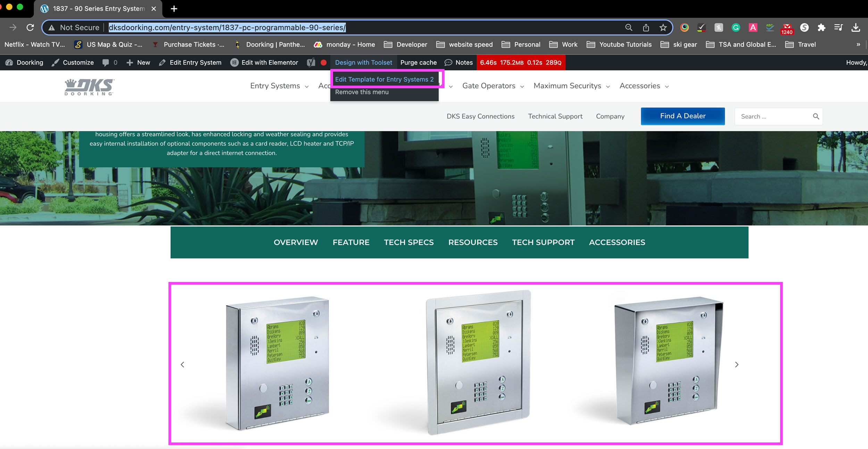Image resolution: width=868 pixels, height=449 pixels.
Task: Click the Doorking dashboard link
Action: click(x=24, y=63)
